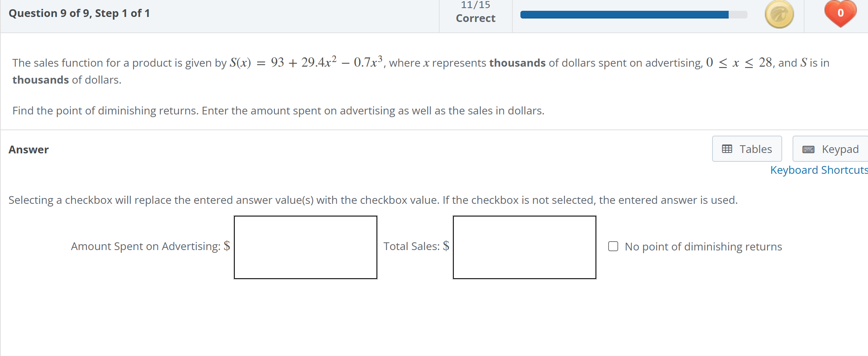Click the table grid icon on Tables button
Screen dimensions: 868x356
pos(727,149)
